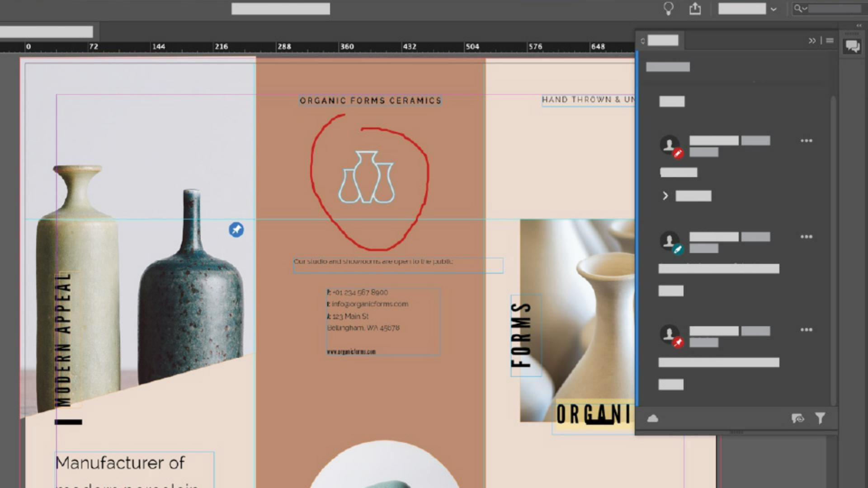
Task: Expand the replies chevron under the first comment
Action: click(x=665, y=196)
